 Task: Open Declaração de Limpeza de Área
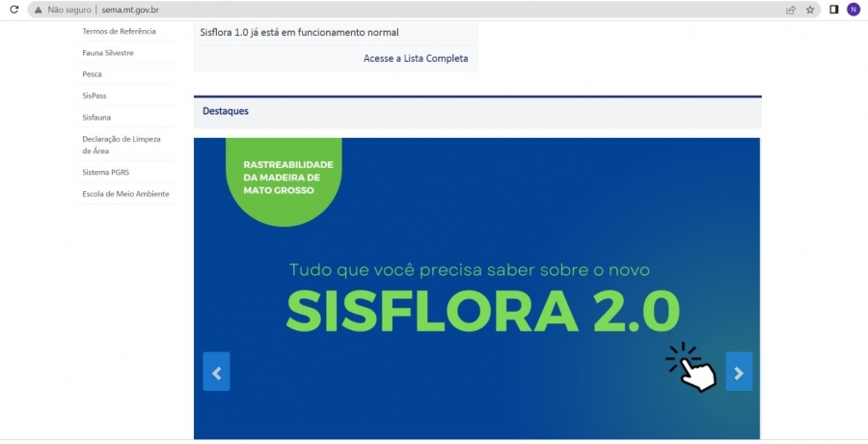pyautogui.click(x=122, y=145)
